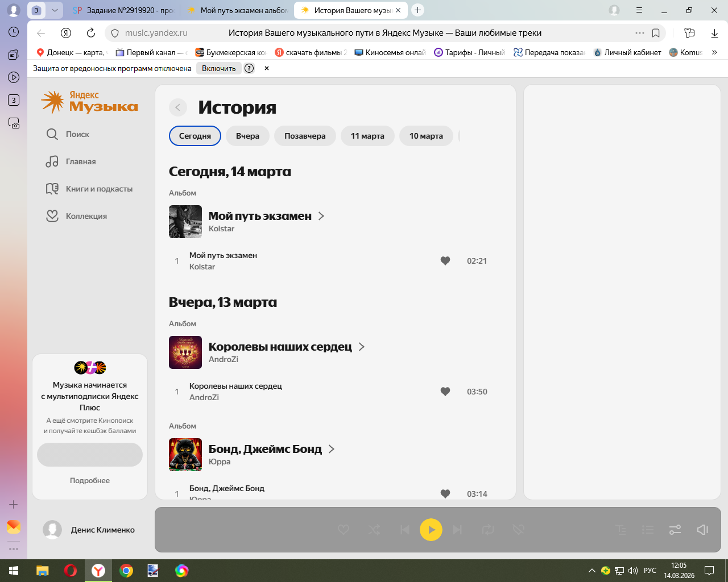This screenshot has height=582, width=728.
Task: Open the Личный кабинет bookmark
Action: (627, 52)
